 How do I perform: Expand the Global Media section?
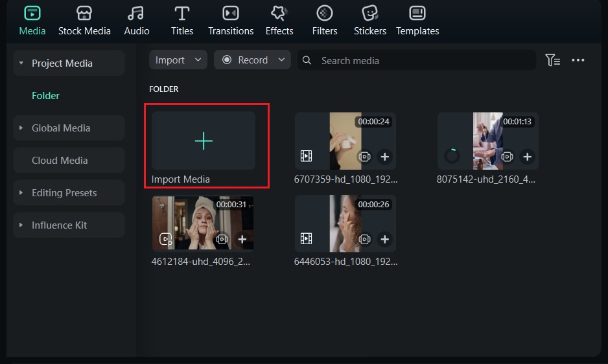[21, 128]
